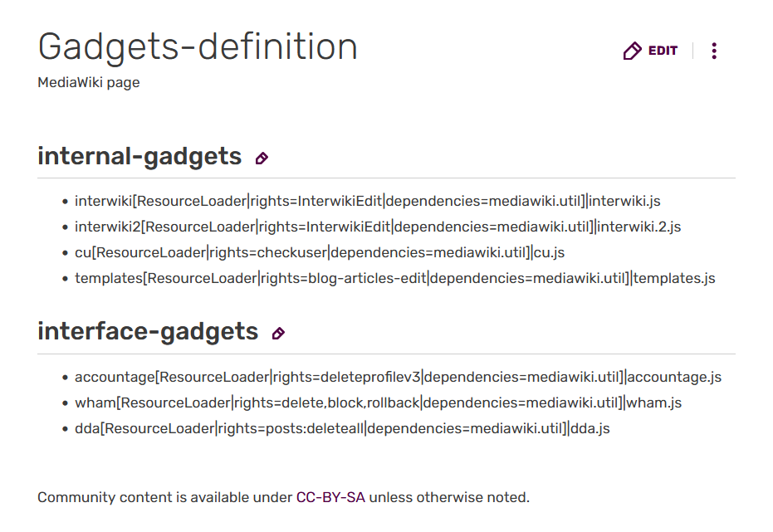This screenshot has height=532, width=773.
Task: Click the MediaWiki page subtitle
Action: click(x=89, y=83)
